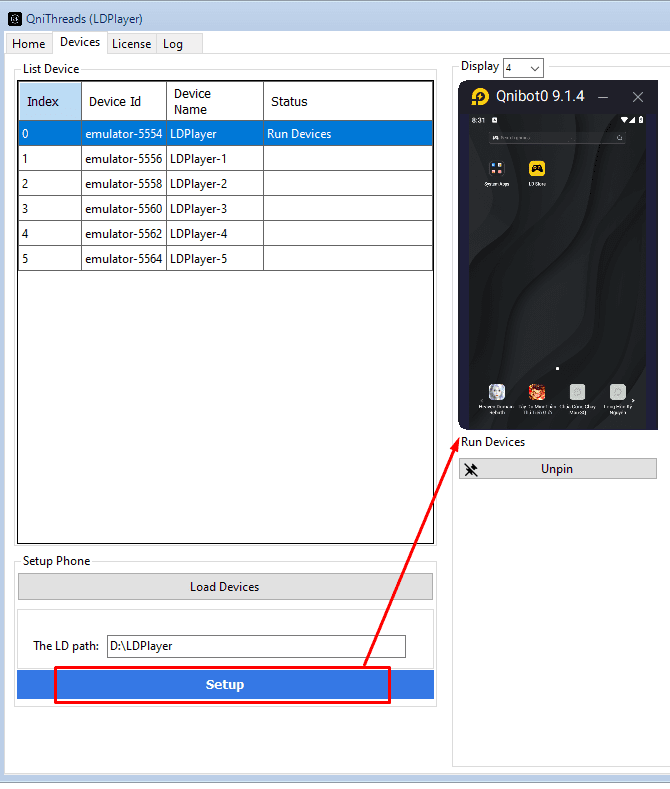Click the Status column header
Viewport: 670px width, 789px height.
coord(348,101)
